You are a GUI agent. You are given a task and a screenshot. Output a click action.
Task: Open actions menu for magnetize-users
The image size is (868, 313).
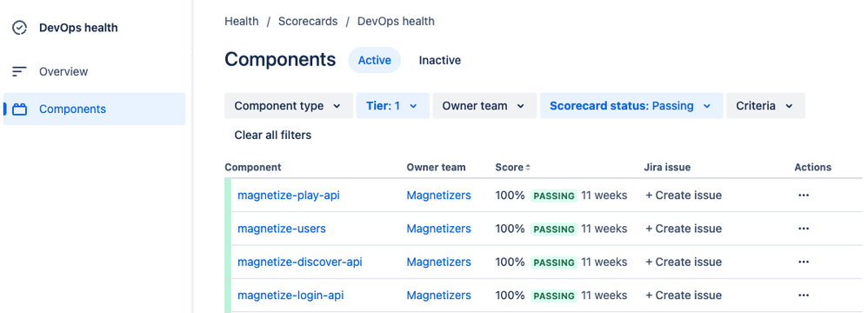click(804, 229)
